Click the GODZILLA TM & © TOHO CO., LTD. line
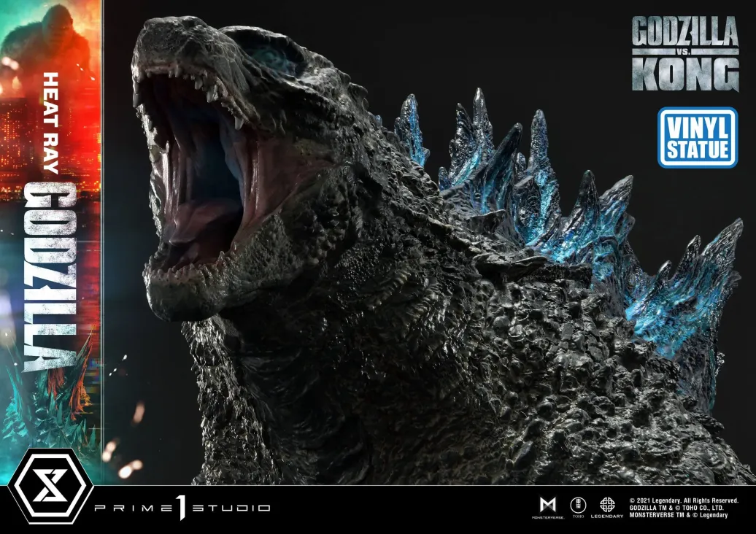Screen dimensions: 756x534 (677, 508)
